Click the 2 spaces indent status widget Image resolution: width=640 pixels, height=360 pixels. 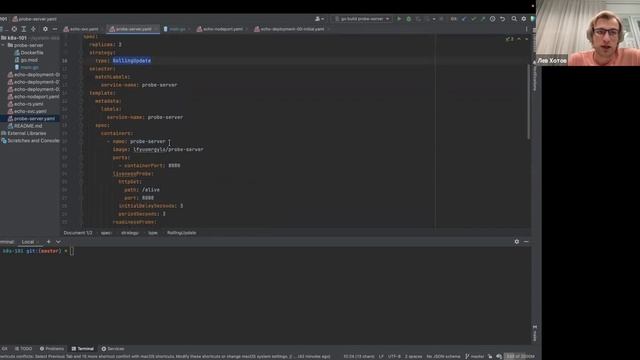tap(413, 356)
